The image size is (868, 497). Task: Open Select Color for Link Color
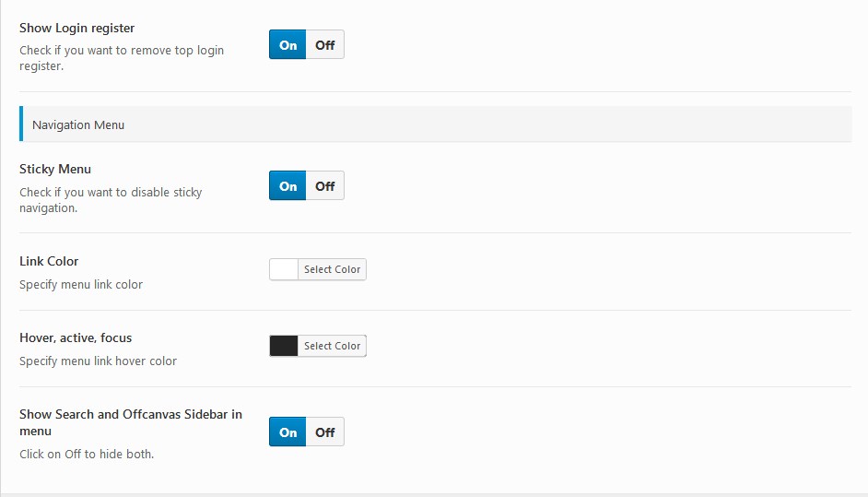pos(332,269)
